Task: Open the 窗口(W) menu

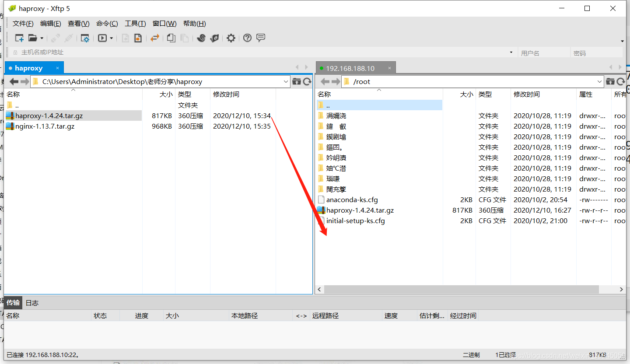Action: [164, 24]
